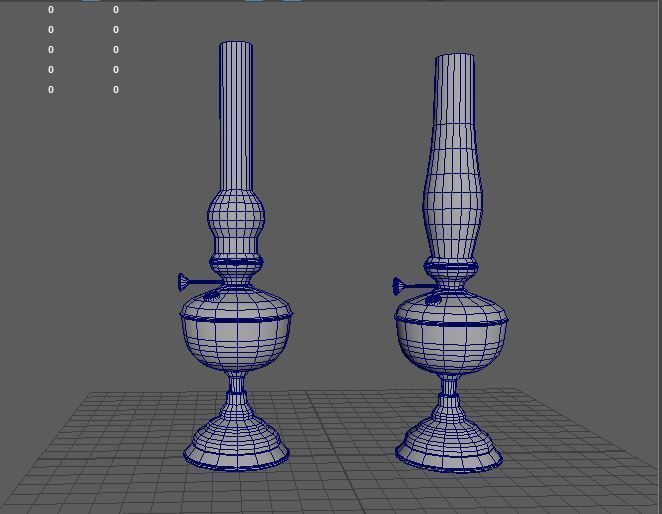Select the wide tapered chimney mesh
This screenshot has width=662, height=514.
point(453,156)
